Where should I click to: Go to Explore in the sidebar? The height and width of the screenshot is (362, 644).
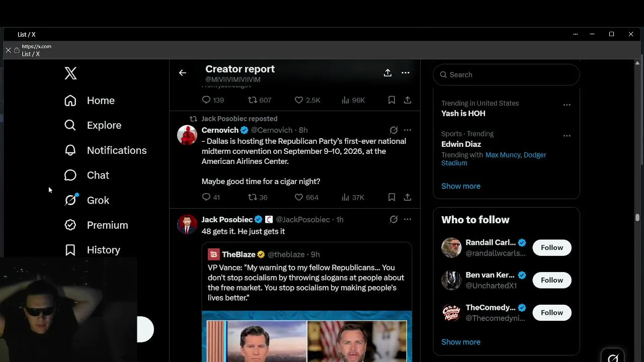coord(93,125)
